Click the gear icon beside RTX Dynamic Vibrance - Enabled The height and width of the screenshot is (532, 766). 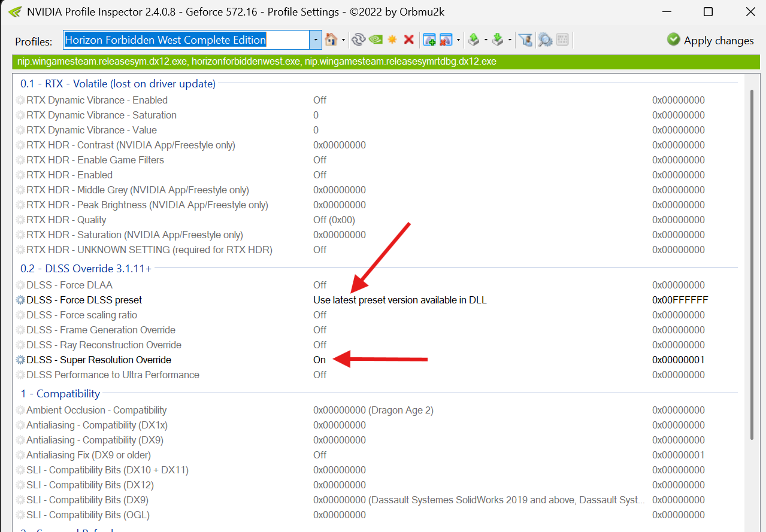point(20,100)
